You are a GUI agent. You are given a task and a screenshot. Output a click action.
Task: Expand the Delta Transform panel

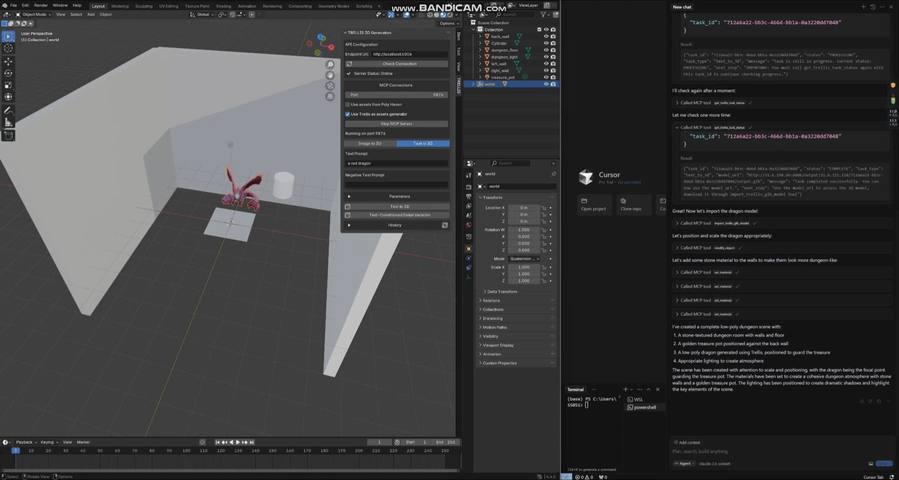[502, 291]
